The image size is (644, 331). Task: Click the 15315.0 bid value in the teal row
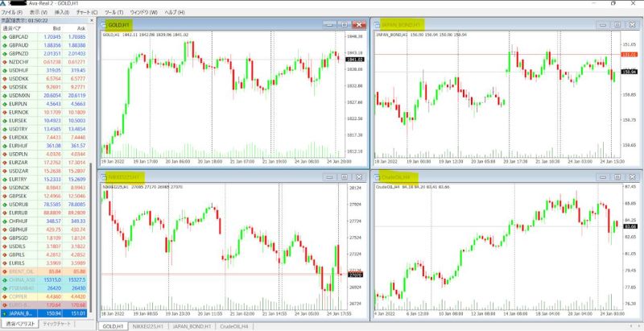click(54, 280)
